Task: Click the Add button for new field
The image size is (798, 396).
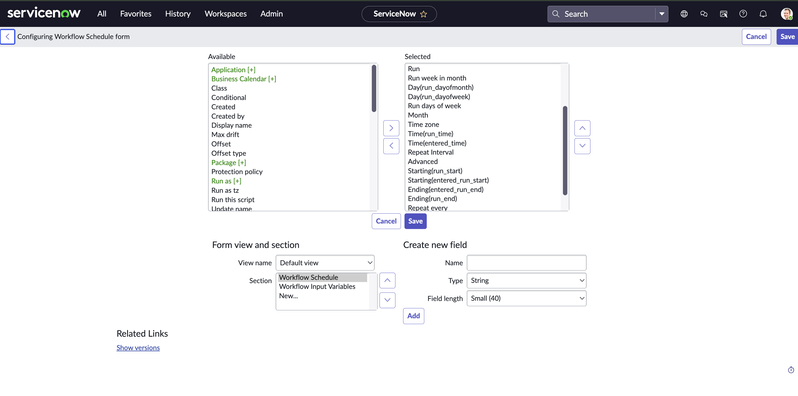Action: click(x=414, y=316)
